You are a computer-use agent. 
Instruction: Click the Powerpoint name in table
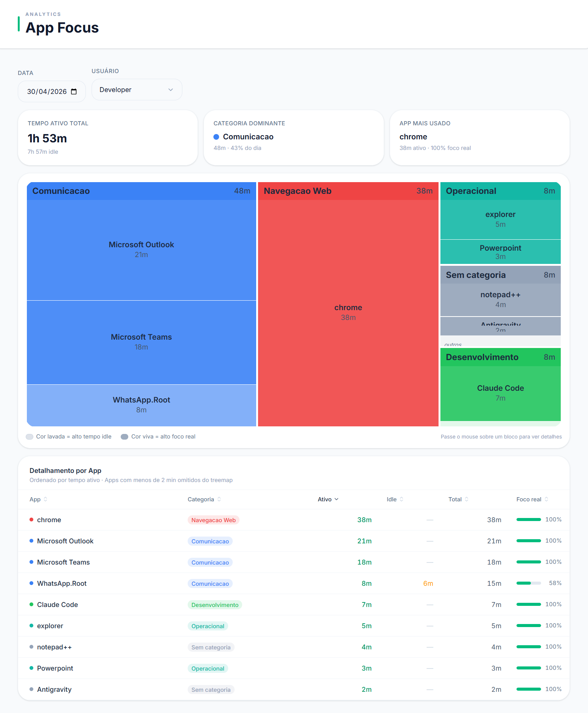pyautogui.click(x=55, y=668)
